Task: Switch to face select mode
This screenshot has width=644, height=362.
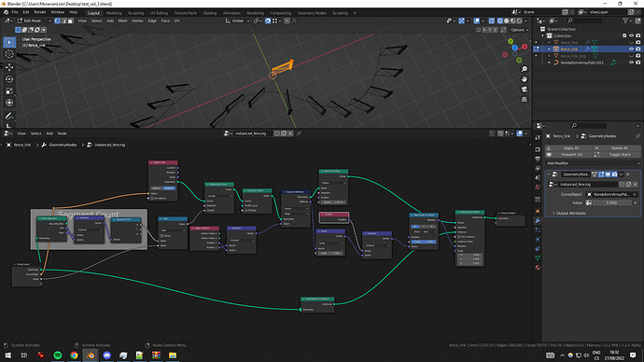Action: point(71,21)
